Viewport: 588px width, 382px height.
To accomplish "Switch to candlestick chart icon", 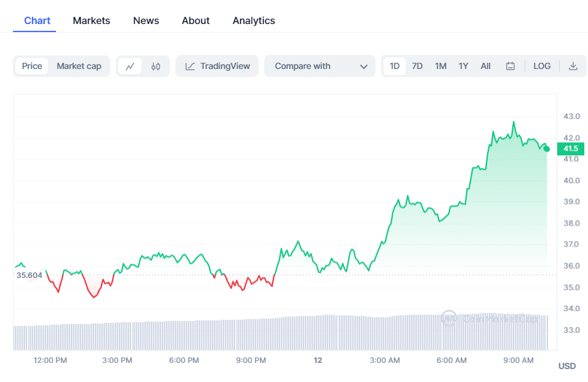I will coord(156,67).
